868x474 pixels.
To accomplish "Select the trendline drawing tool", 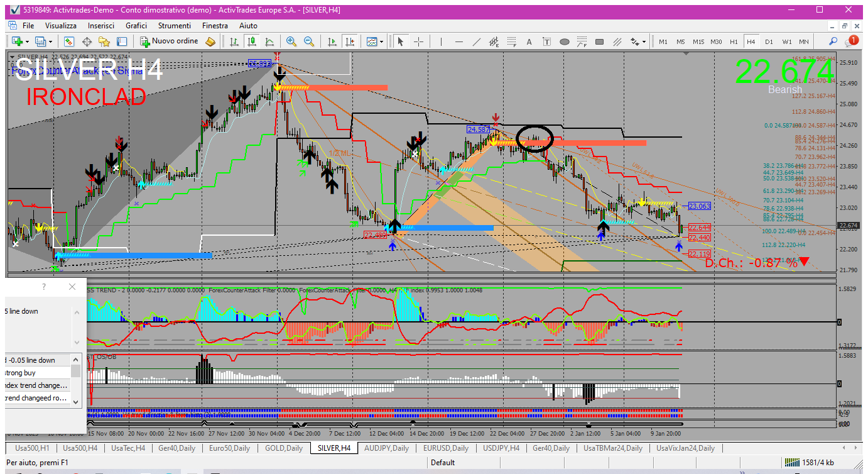I will click(477, 41).
